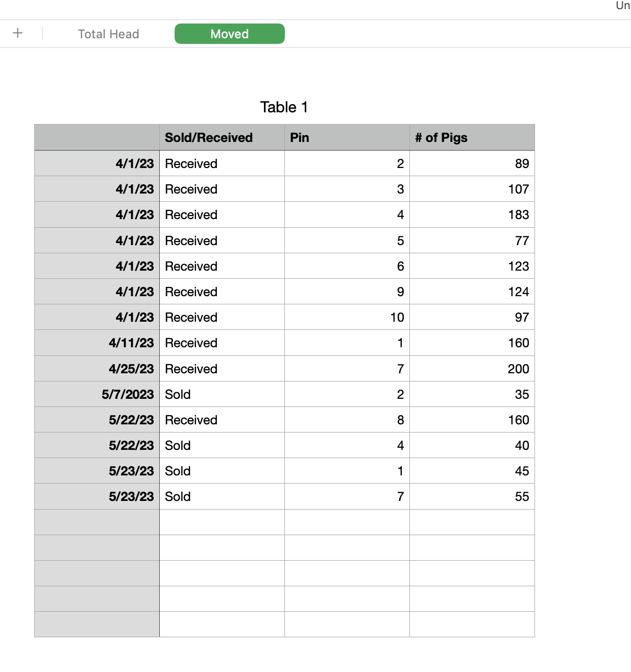Click the Table 1 title

click(284, 107)
